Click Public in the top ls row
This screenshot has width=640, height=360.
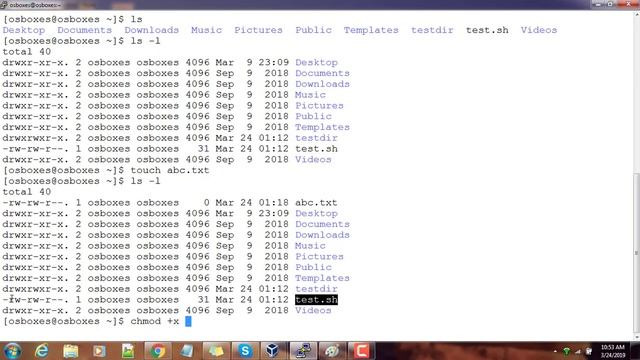click(x=313, y=30)
